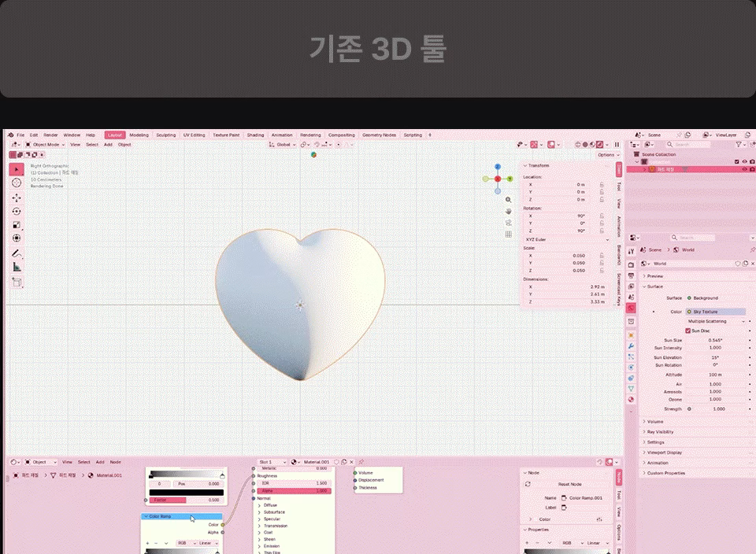Open the Material properties tab icon

point(631,399)
